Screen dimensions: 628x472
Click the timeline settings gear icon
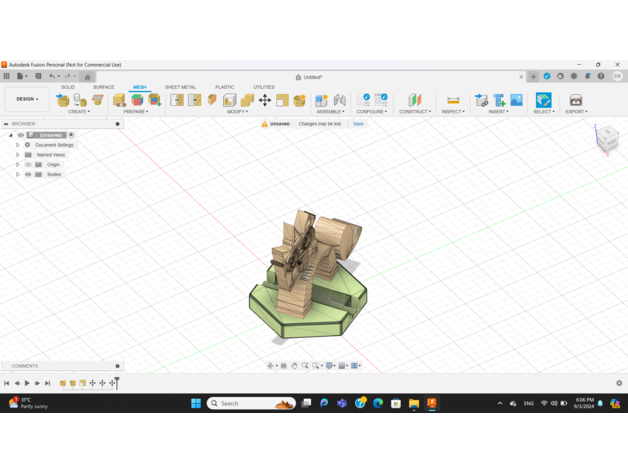click(619, 383)
